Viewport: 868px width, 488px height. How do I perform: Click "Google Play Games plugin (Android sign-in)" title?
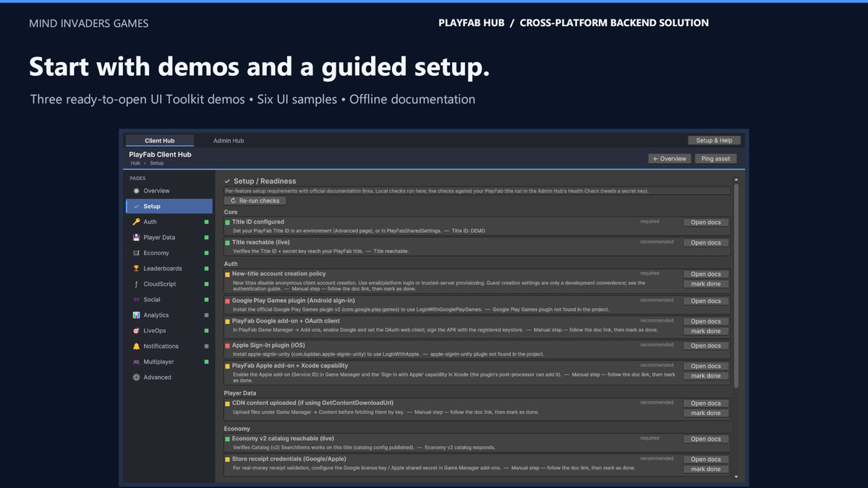[x=294, y=299]
